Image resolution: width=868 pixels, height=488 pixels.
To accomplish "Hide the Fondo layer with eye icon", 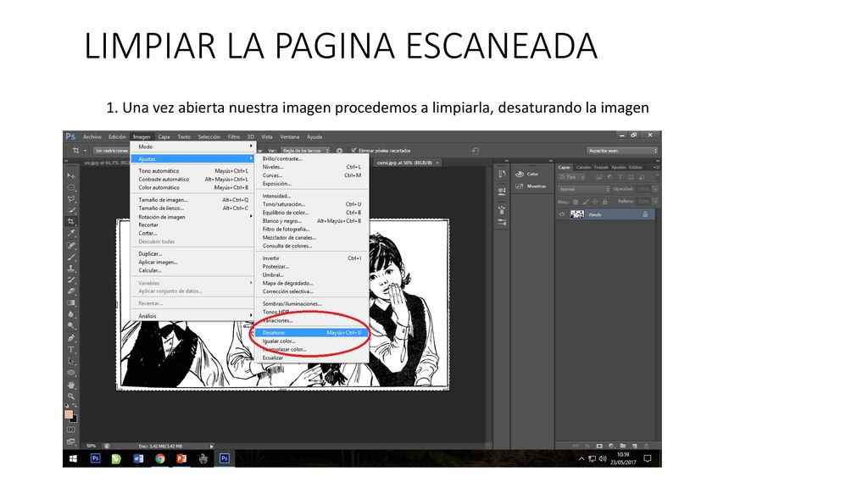I will point(562,214).
